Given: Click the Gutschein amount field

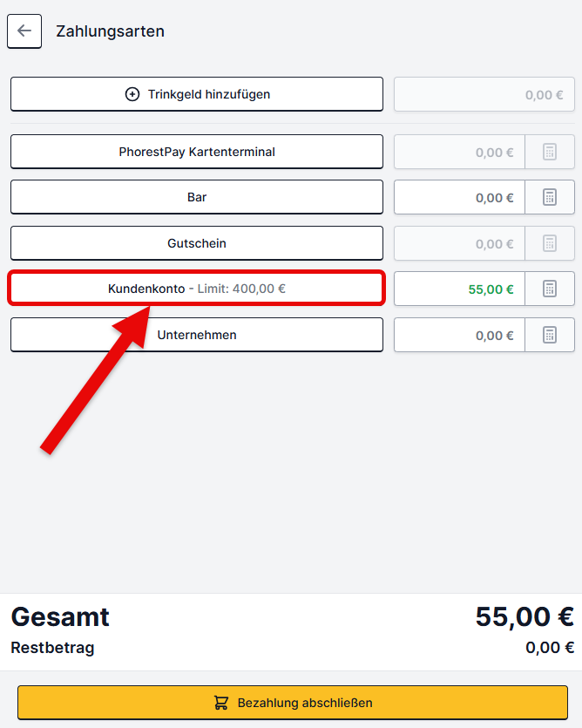Looking at the screenshot, I should [459, 243].
